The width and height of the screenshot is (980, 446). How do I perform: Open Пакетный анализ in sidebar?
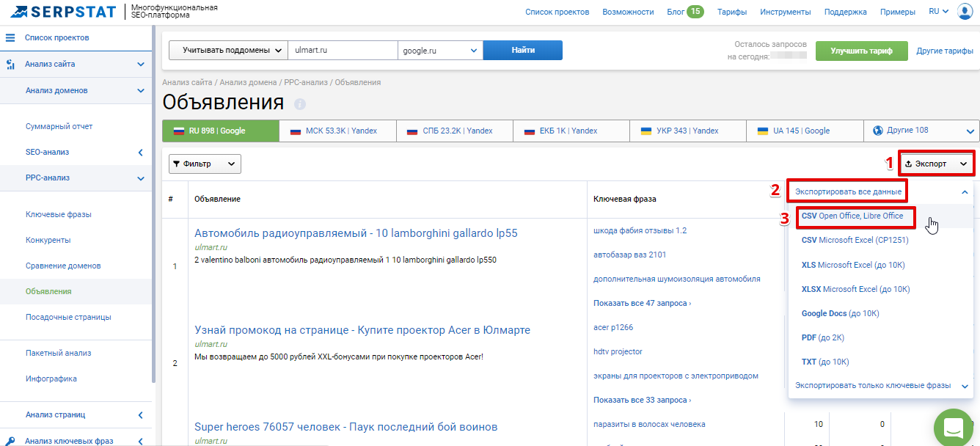[59, 354]
